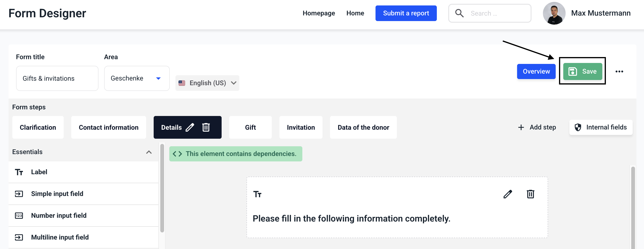Select the Number input field element
Viewport: 644px width, 249px height.
(59, 215)
